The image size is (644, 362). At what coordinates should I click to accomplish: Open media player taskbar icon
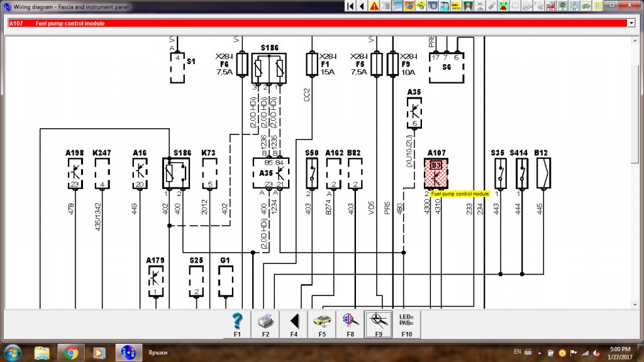tap(99, 353)
